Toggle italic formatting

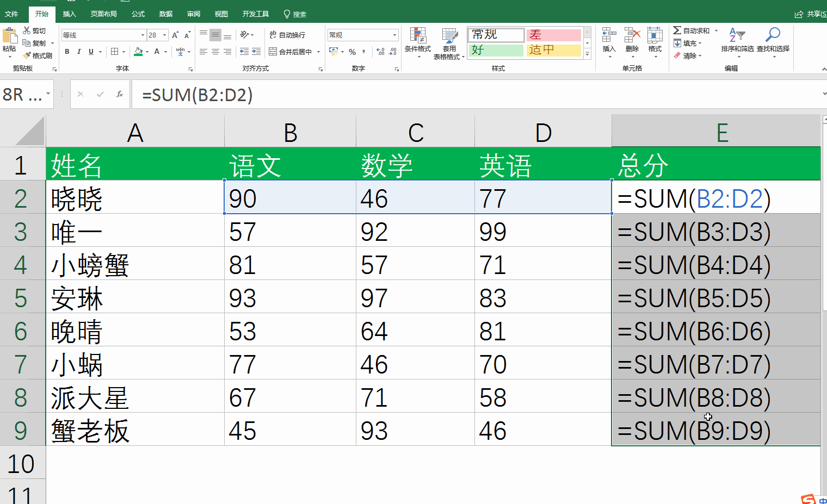click(x=79, y=51)
